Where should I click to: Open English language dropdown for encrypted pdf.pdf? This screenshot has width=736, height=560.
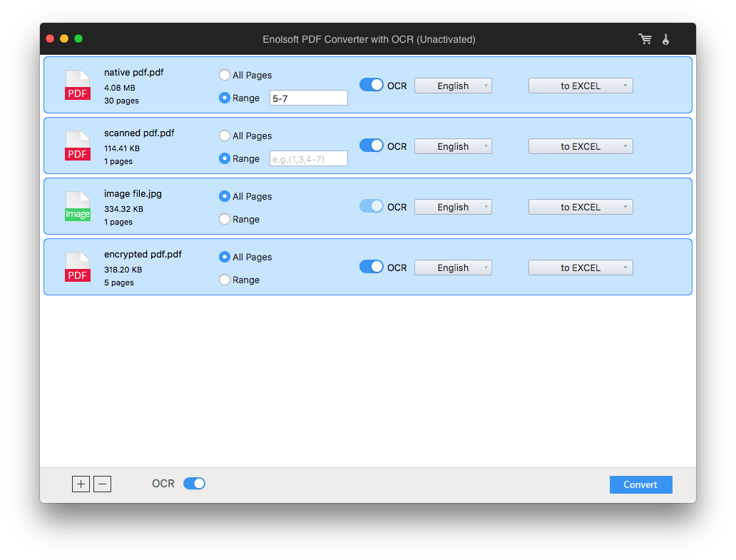point(453,268)
